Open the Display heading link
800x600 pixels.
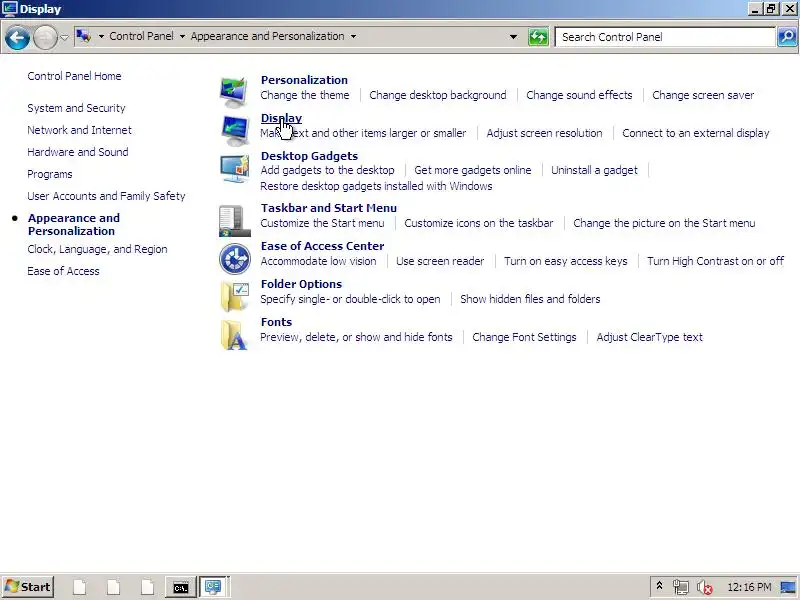pos(281,118)
